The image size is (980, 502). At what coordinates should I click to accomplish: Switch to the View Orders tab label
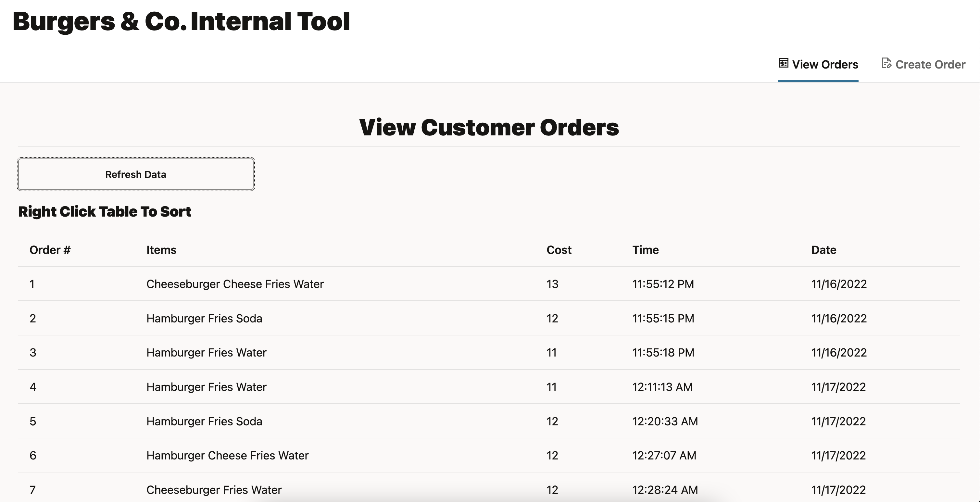(825, 64)
